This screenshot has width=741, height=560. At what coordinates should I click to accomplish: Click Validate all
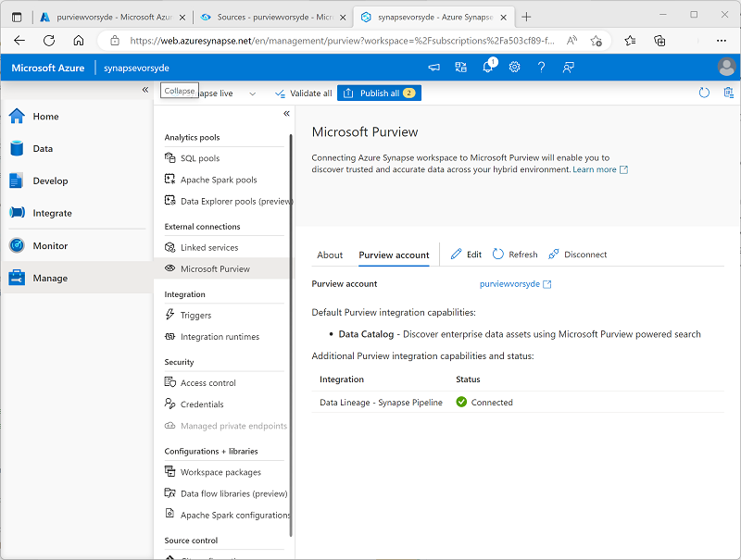coord(304,93)
